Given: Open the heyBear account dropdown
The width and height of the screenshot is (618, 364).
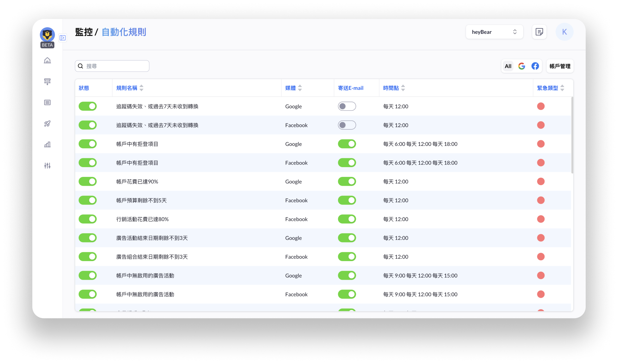Looking at the screenshot, I should tap(494, 32).
